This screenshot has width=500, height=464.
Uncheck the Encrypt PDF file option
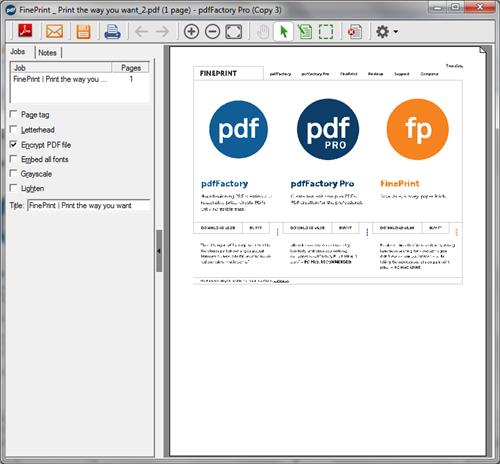click(x=13, y=144)
